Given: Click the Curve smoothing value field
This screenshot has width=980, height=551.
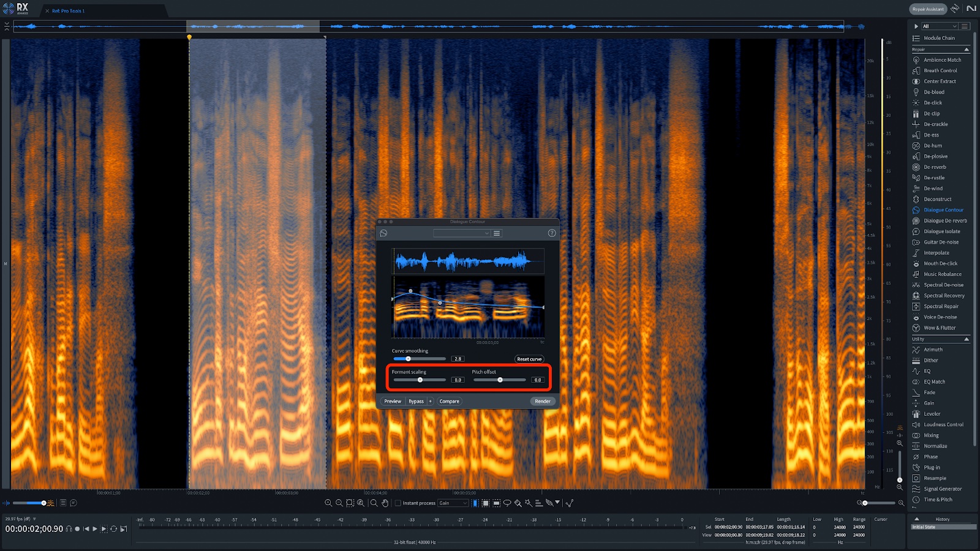Looking at the screenshot, I should click(x=458, y=359).
